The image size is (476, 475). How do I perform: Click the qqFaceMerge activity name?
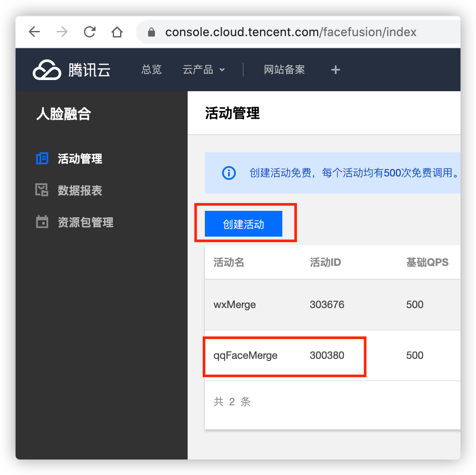coord(245,355)
